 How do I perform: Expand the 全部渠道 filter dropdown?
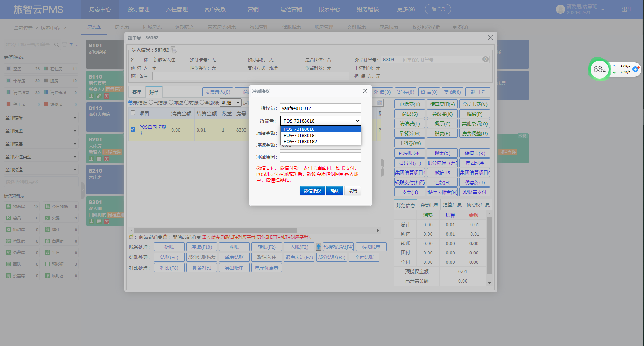point(41,169)
